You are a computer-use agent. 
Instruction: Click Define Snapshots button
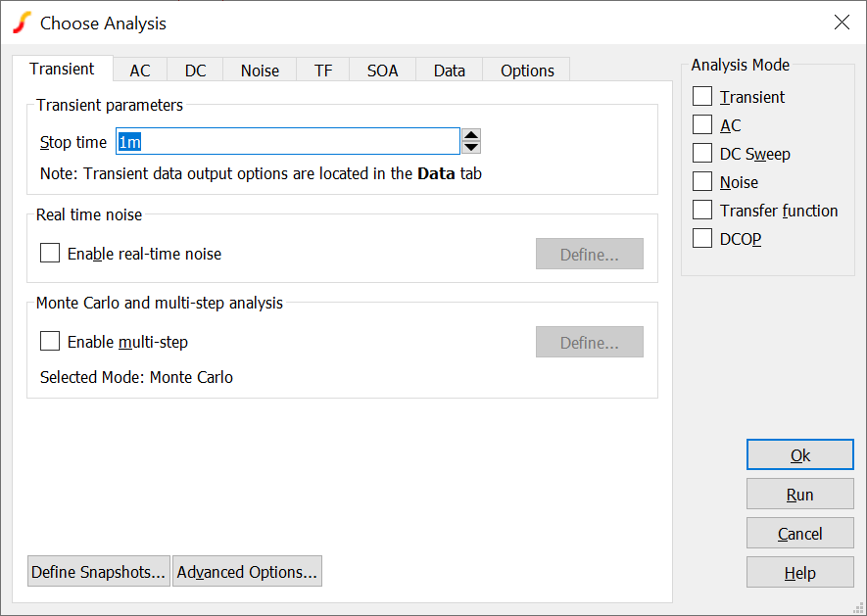pos(98,572)
